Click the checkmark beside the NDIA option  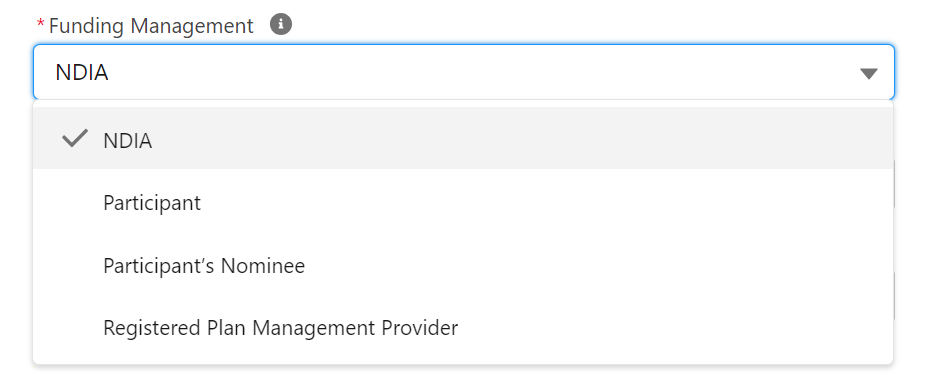[x=75, y=139]
